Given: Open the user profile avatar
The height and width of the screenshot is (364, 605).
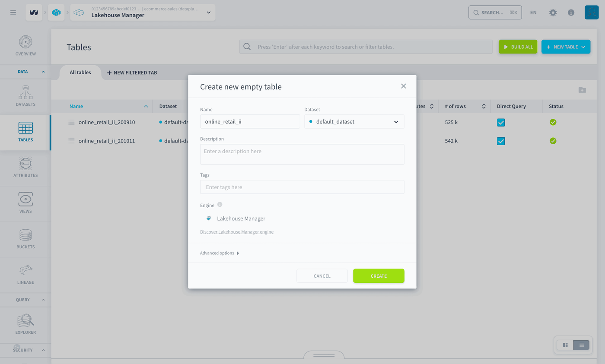Looking at the screenshot, I should (592, 13).
